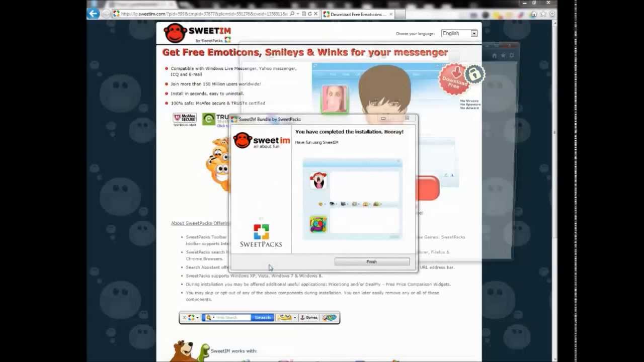Refresh the page with the reload icon

[x=309, y=14]
